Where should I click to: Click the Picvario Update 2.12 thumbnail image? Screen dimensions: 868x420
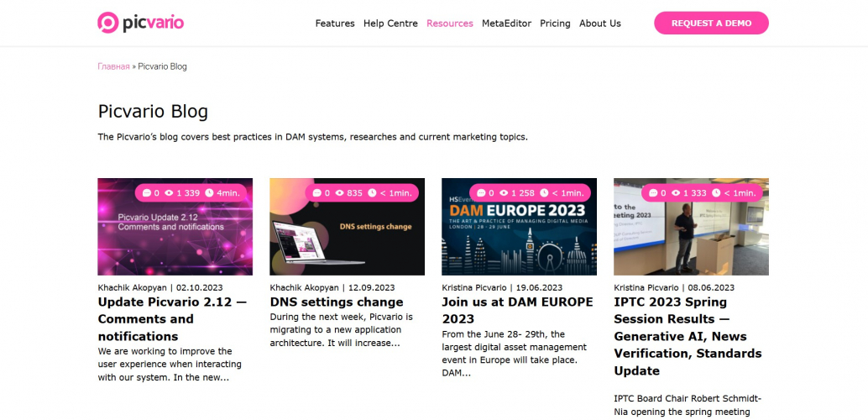[175, 227]
